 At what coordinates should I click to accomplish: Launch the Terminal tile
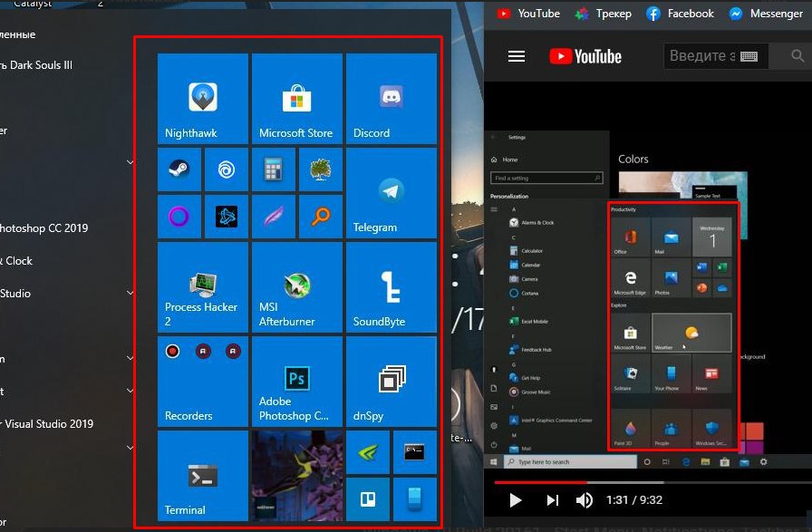coord(202,476)
